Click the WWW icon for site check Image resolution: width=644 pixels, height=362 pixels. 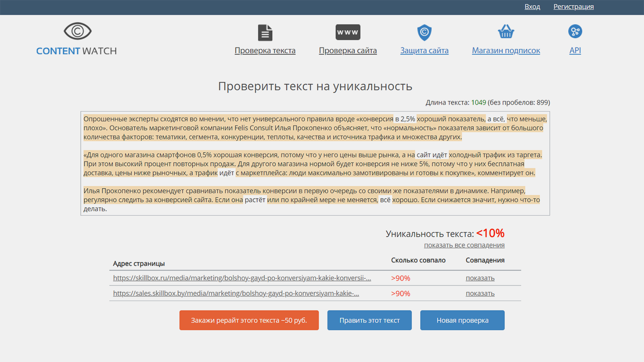tap(348, 32)
